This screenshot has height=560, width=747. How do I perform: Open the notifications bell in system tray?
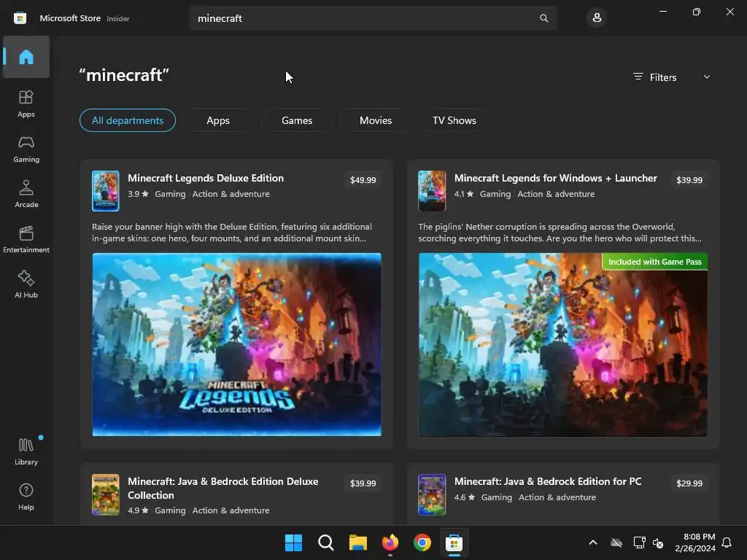pos(727,542)
